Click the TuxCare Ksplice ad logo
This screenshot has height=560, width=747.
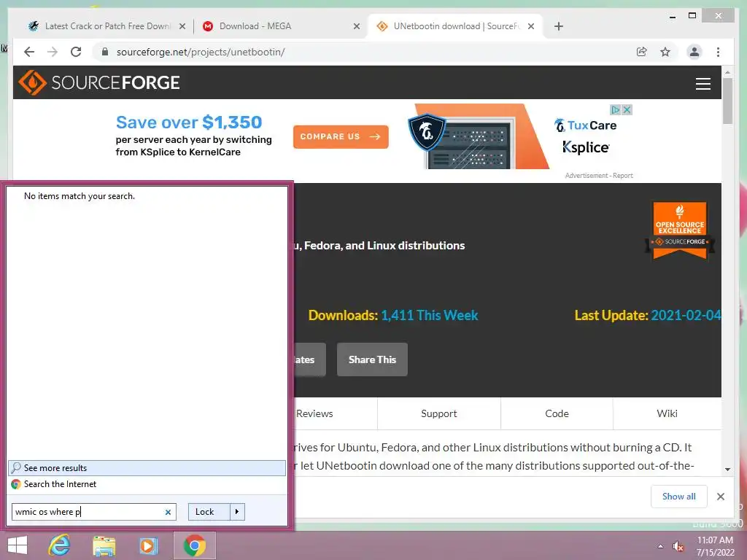(x=586, y=136)
